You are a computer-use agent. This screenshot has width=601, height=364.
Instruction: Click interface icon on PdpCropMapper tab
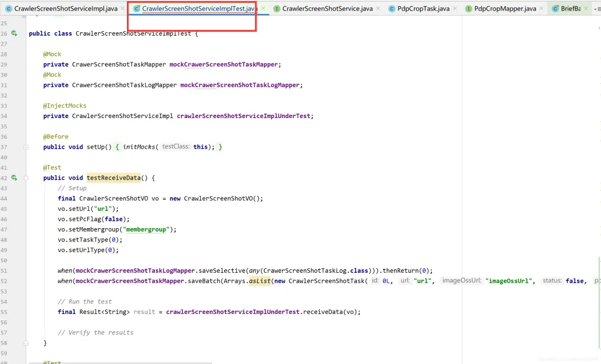[x=469, y=8]
